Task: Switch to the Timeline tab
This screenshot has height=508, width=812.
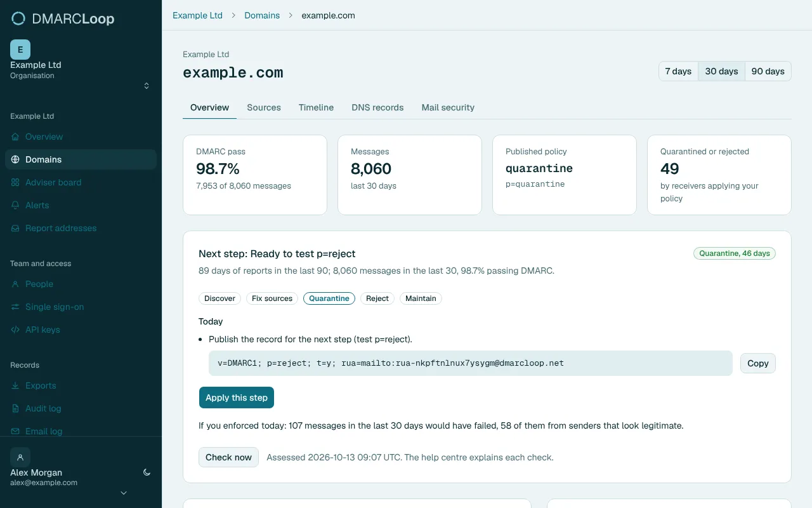Action: tap(316, 107)
